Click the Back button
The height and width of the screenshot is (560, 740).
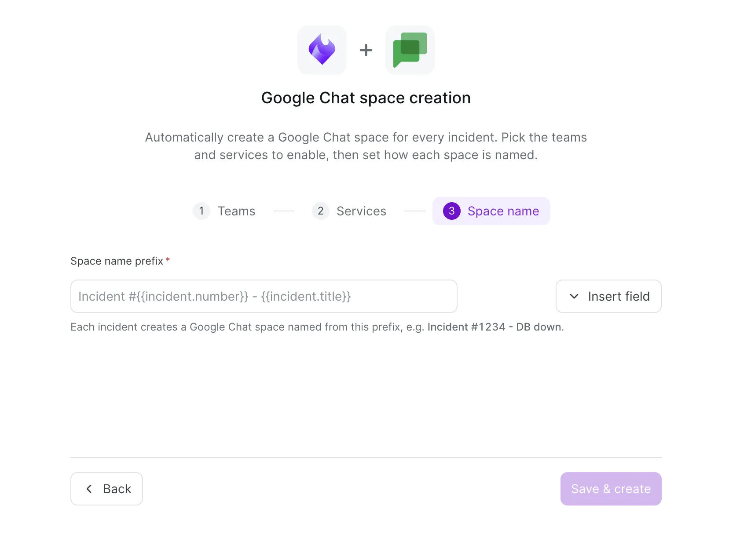(x=106, y=489)
